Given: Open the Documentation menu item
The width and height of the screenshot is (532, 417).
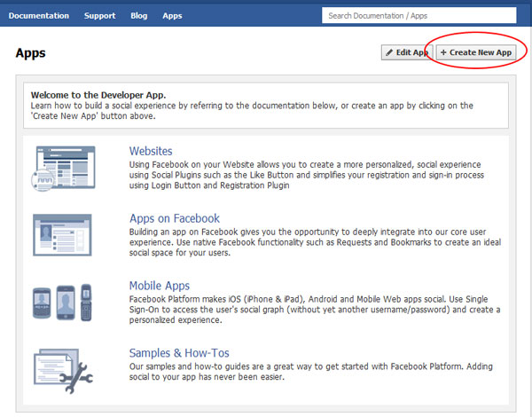Looking at the screenshot, I should pos(39,16).
